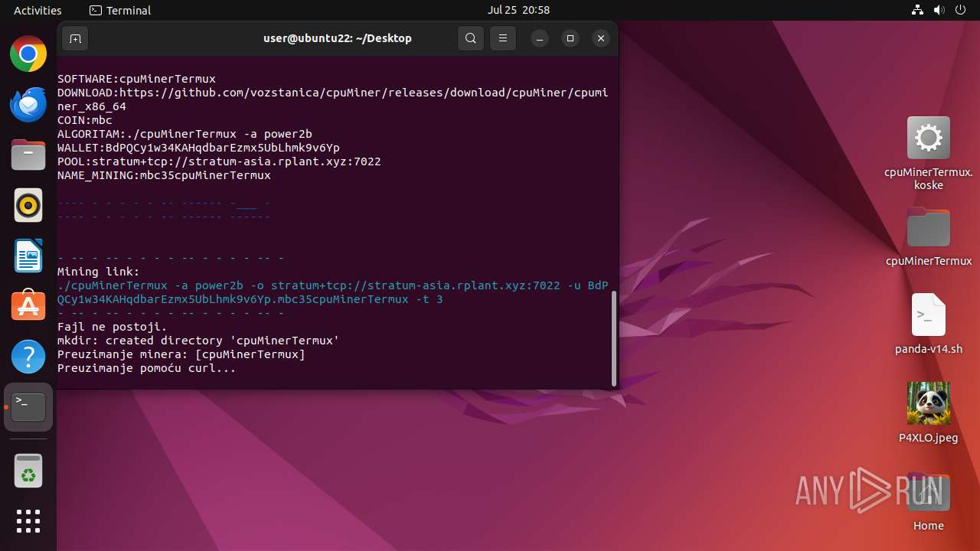
Task: Launch LibreOffice Writer from the dock
Action: click(28, 256)
